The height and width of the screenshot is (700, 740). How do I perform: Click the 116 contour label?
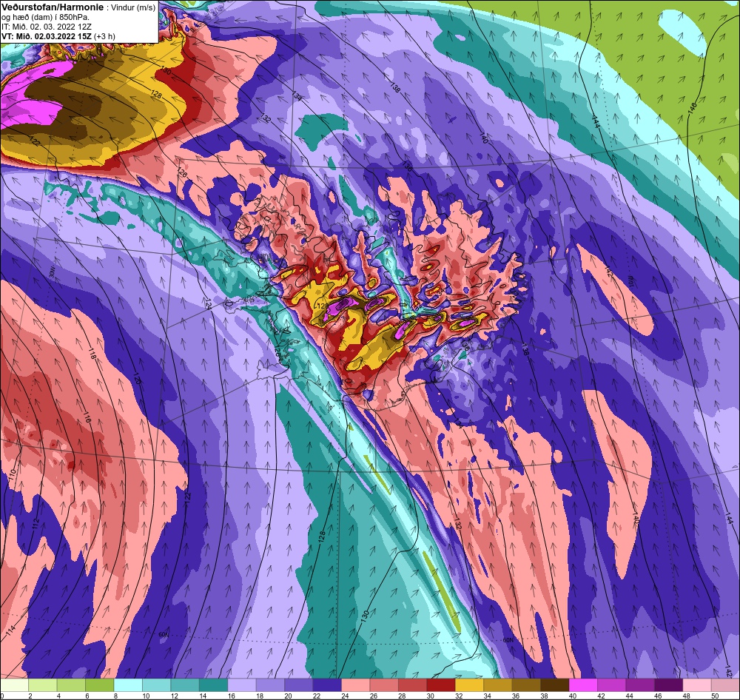87,417
